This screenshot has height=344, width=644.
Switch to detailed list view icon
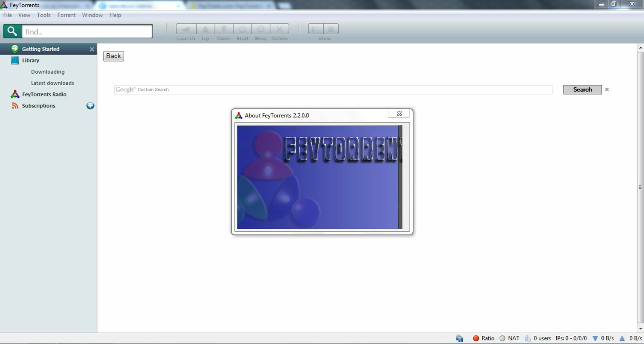(x=316, y=29)
